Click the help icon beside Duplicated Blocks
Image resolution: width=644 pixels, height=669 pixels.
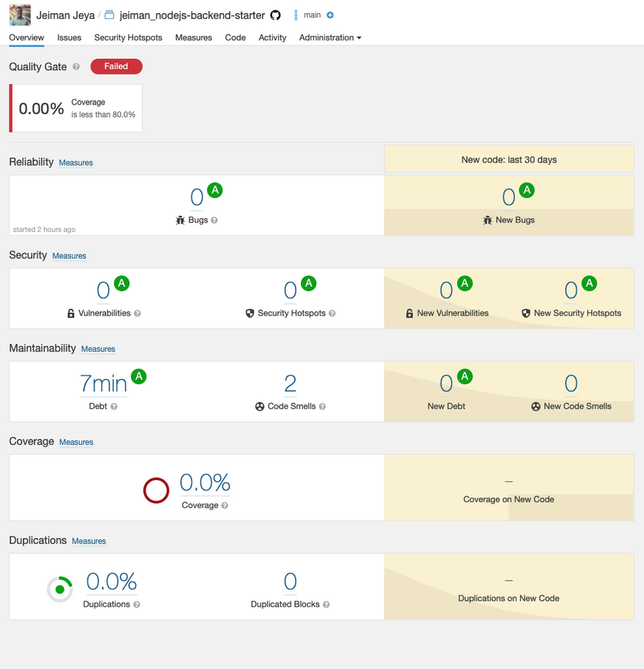click(x=326, y=605)
